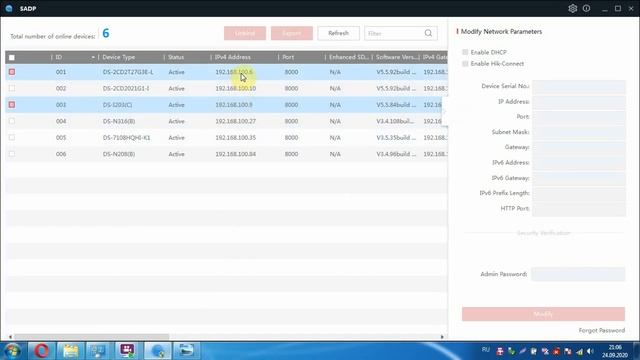Viewport: 640px width, 360px height.
Task: Click the RU language indicator
Action: 485,350
